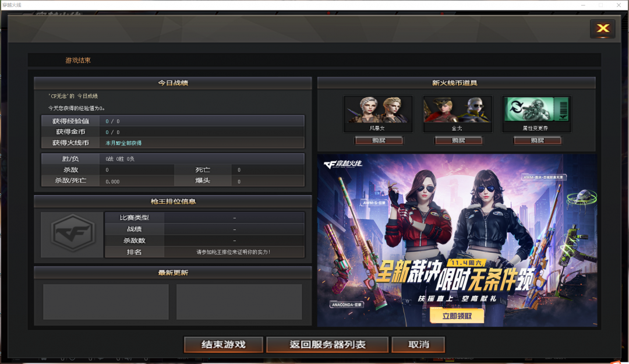The width and height of the screenshot is (629, 364).
Task: Cancel exit with 取消 button
Action: [x=418, y=345]
